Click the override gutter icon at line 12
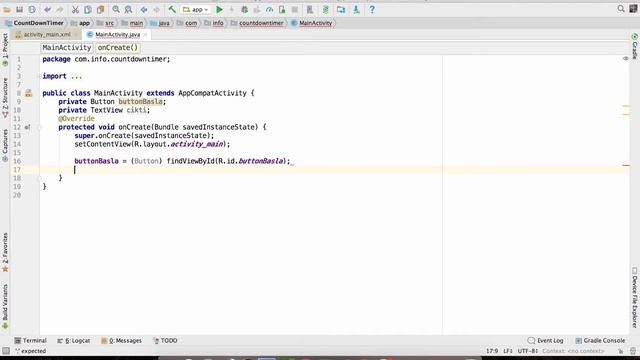Viewport: 640px width, 360px height. 27,127
